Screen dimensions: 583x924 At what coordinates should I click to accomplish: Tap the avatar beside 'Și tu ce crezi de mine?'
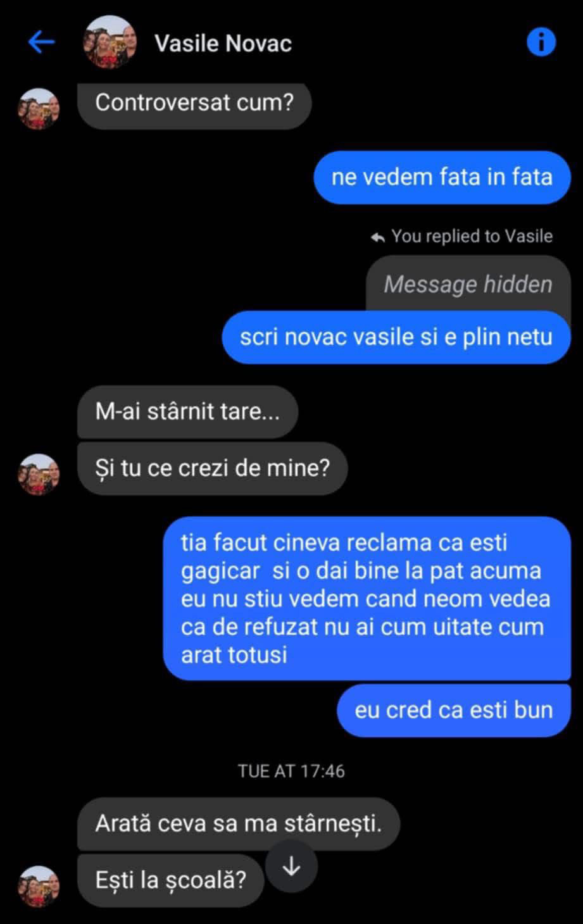[39, 474]
